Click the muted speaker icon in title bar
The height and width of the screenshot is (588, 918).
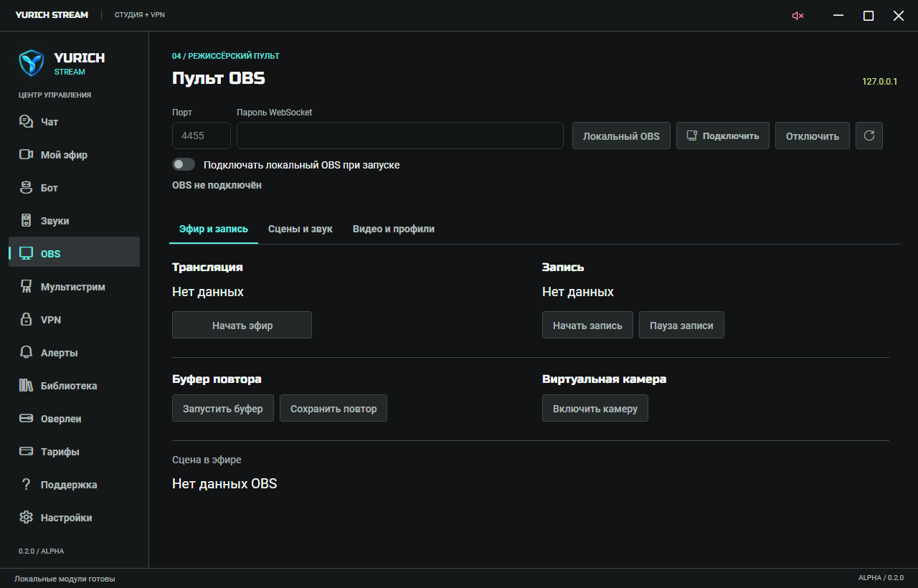[798, 16]
